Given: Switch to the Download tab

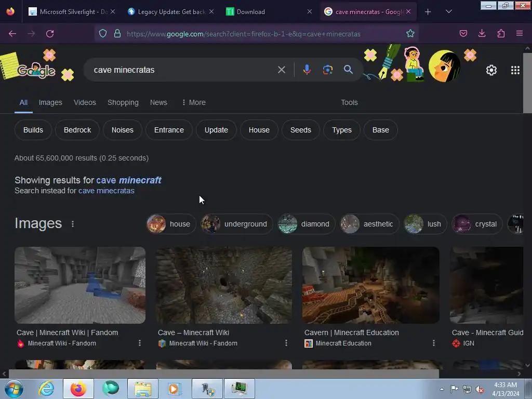Looking at the screenshot, I should tap(269, 12).
